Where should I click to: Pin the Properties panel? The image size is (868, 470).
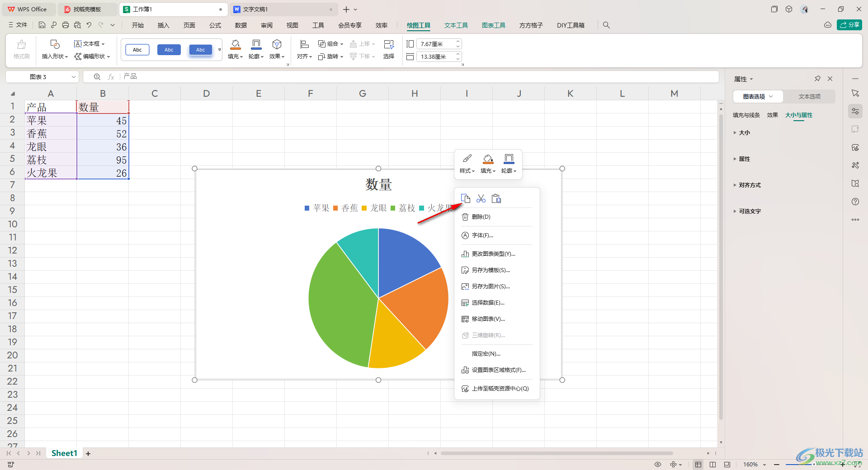click(x=817, y=79)
